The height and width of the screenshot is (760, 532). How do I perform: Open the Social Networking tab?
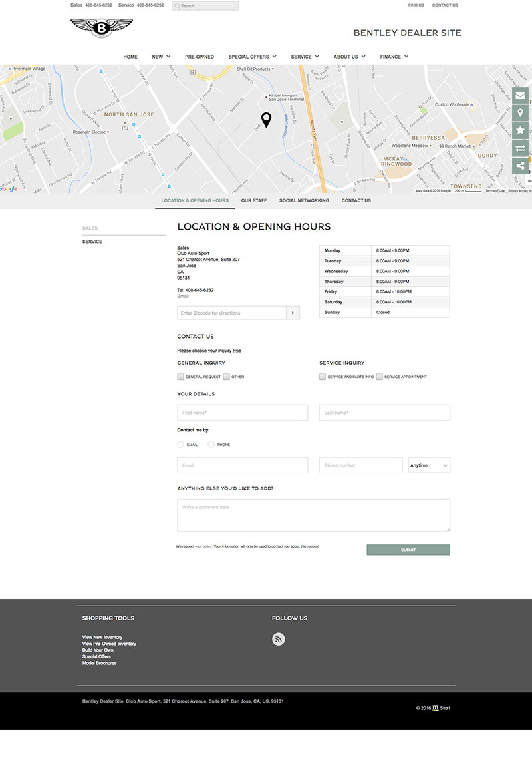tap(304, 200)
